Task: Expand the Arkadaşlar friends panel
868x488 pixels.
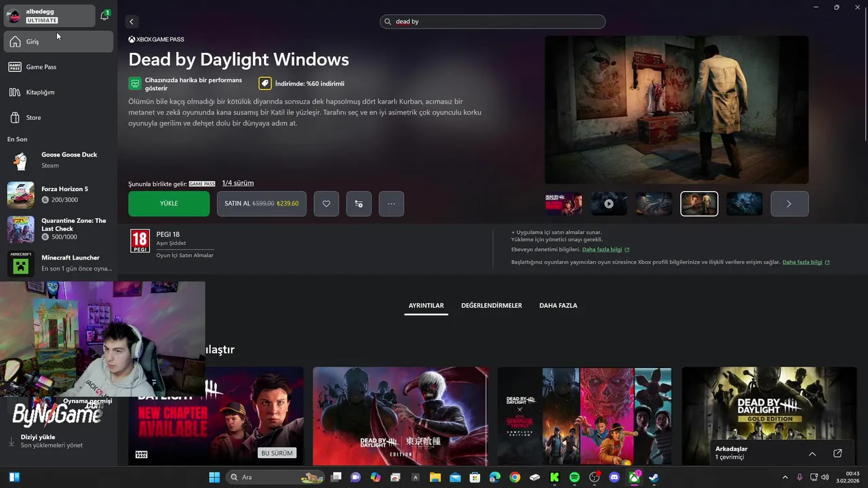Action: [812, 453]
